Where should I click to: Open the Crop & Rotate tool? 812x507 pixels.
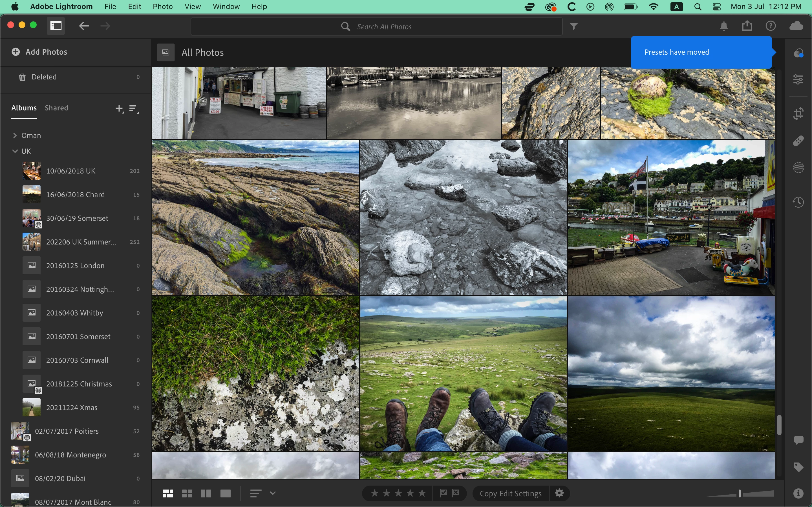(x=798, y=113)
